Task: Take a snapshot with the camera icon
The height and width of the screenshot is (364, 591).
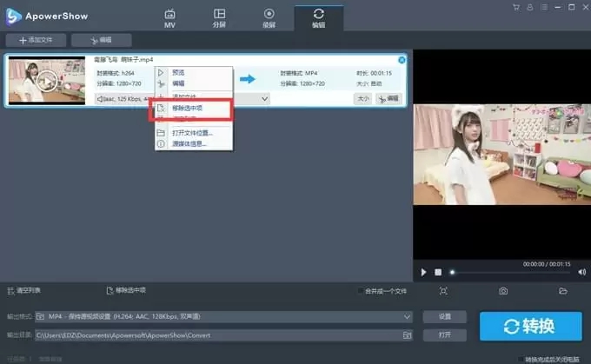Action: tap(503, 291)
